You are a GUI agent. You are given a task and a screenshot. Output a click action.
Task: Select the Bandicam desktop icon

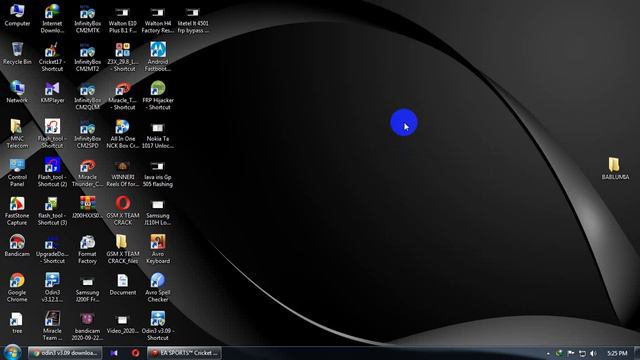click(17, 246)
